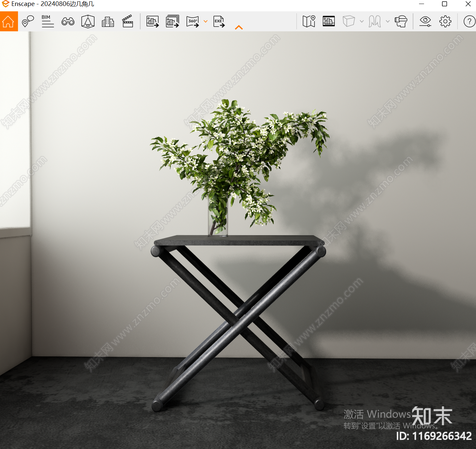Viewport: 476px width, 449px height.
Task: Click the Screenshot export icon
Action: [x=153, y=21]
